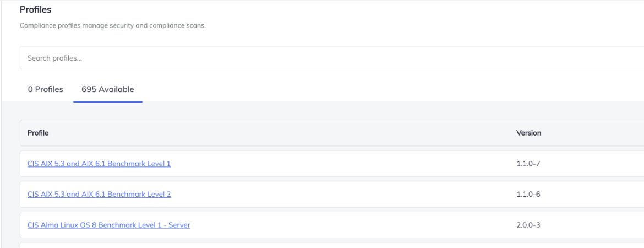Click the compliance profiles description text
This screenshot has width=644, height=248.
112,26
